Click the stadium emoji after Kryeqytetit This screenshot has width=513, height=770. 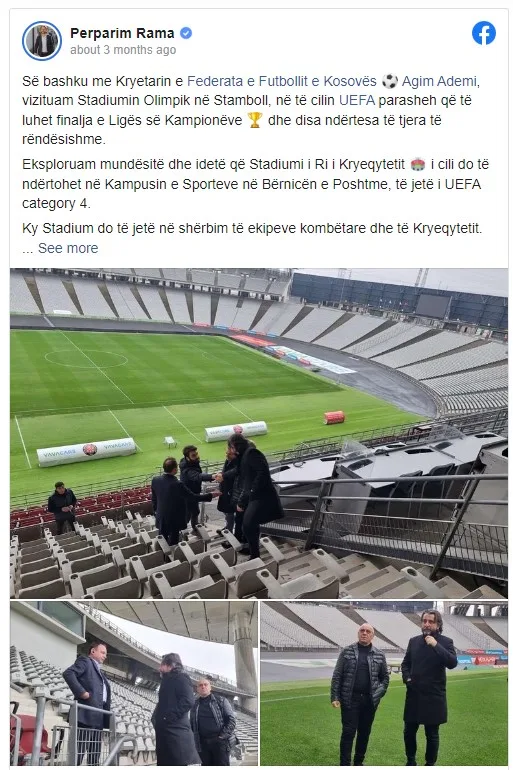tap(418, 165)
